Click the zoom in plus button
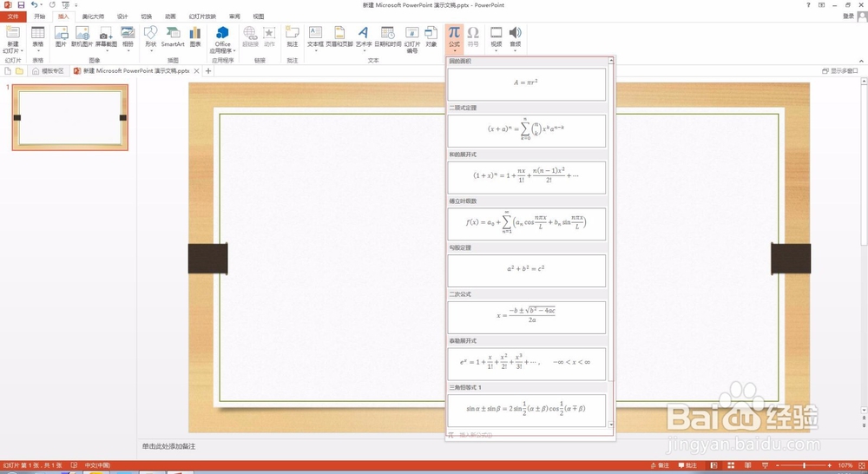 [x=829, y=465]
